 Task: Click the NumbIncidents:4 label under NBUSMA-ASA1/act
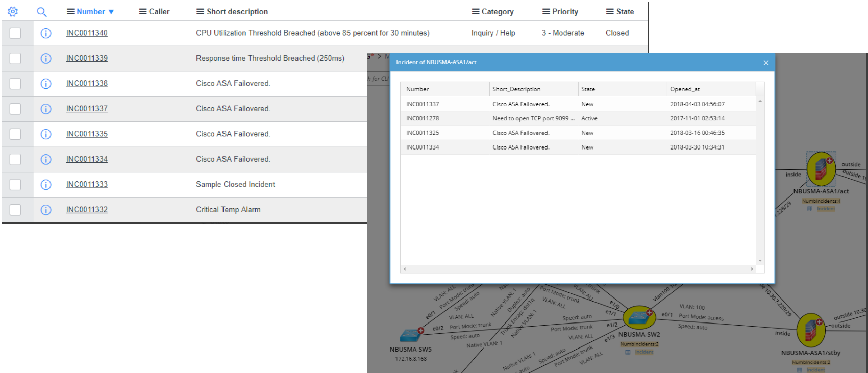click(821, 201)
